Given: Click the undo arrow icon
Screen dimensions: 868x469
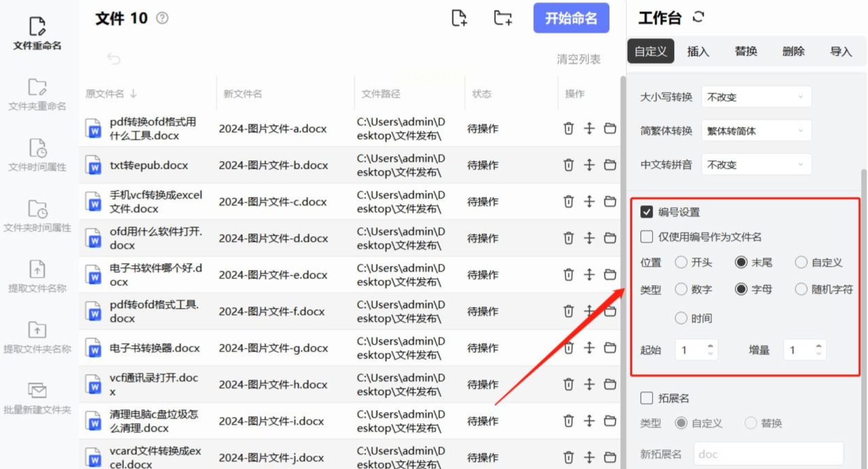Looking at the screenshot, I should tap(114, 59).
